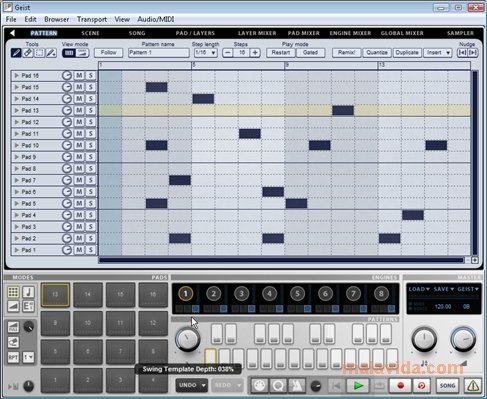This screenshot has width=487, height=399.
Task: Toggle Gated play mode
Action: pyautogui.click(x=310, y=53)
